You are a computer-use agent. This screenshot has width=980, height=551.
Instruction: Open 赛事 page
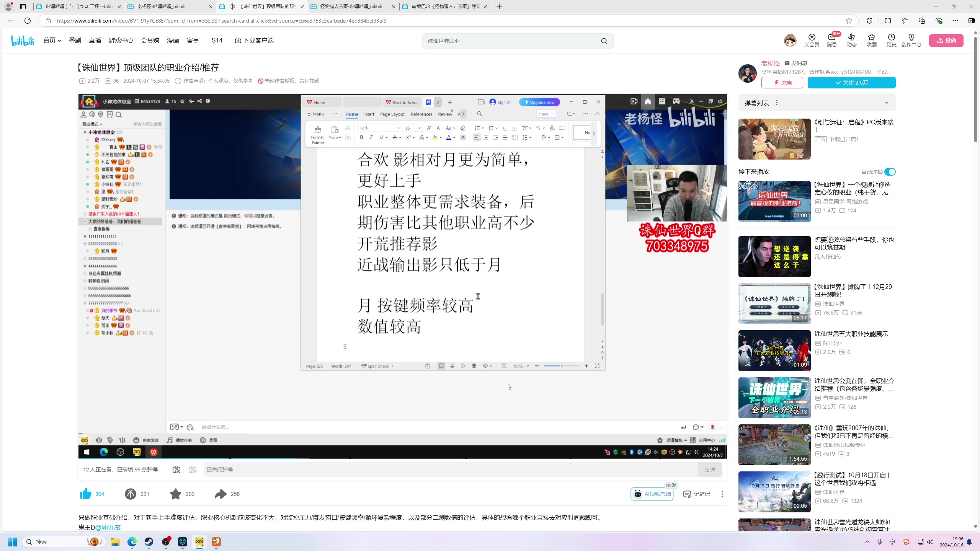[193, 40]
